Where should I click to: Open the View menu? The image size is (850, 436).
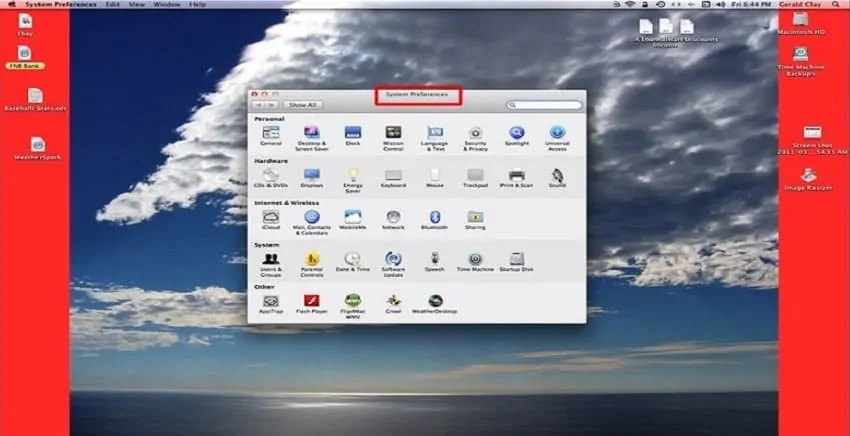(x=137, y=4)
